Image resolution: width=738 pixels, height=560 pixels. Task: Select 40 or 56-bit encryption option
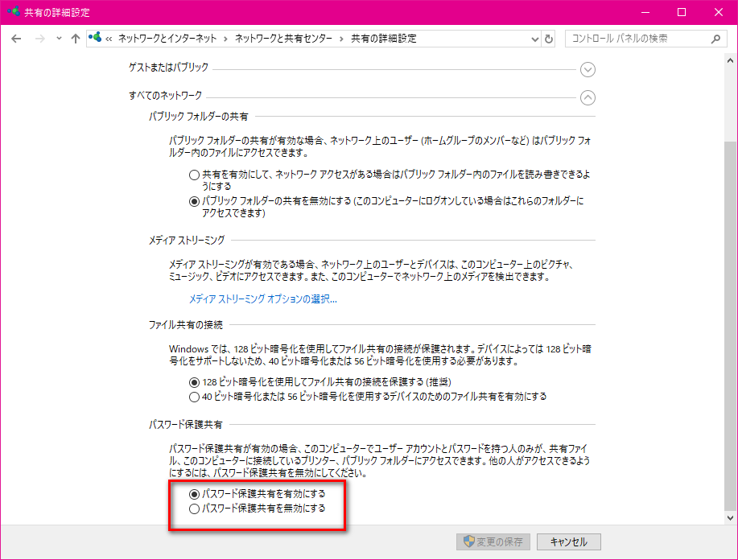193,396
